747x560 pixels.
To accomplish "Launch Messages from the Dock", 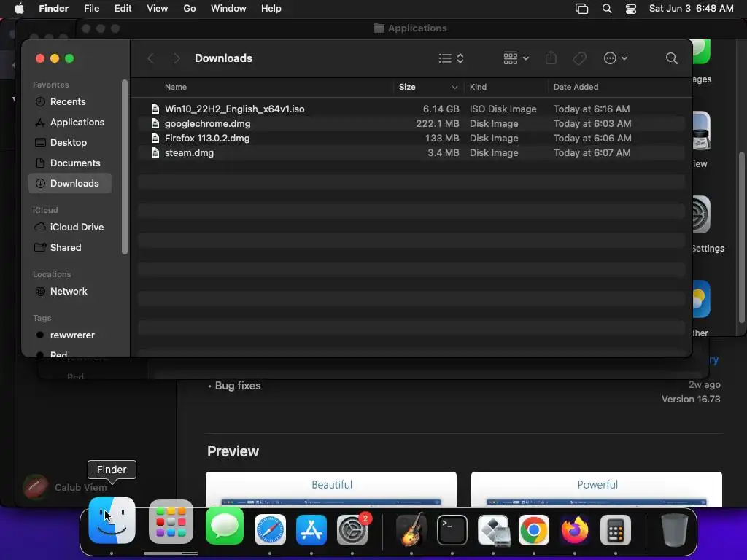I will (225, 526).
